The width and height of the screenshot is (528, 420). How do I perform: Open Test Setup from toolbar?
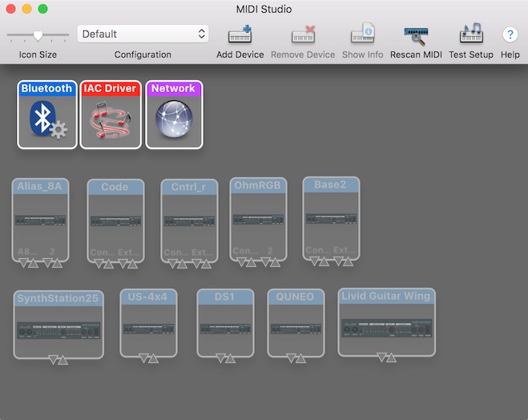[471, 33]
